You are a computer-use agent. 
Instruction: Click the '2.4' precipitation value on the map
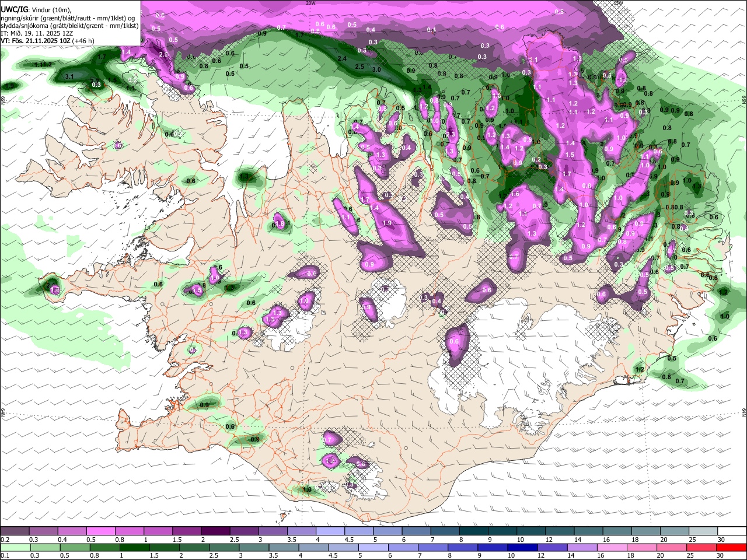coord(342,58)
